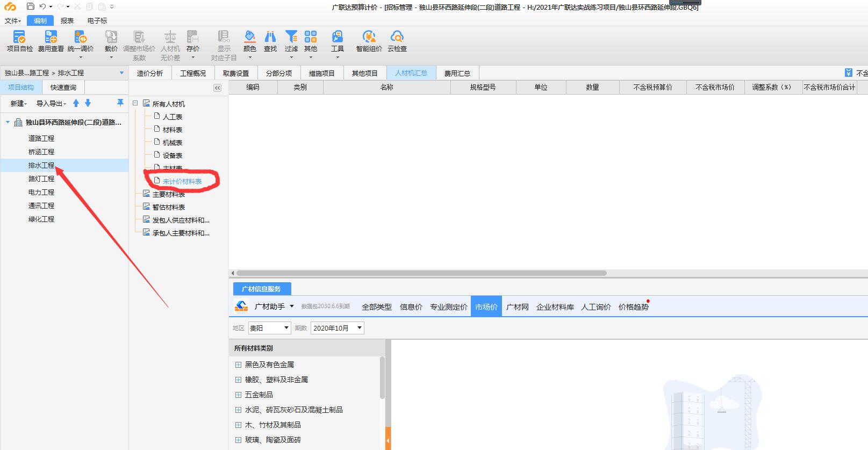This screenshot has width=868, height=450.
Task: Open 企业材料库
Action: coord(555,307)
